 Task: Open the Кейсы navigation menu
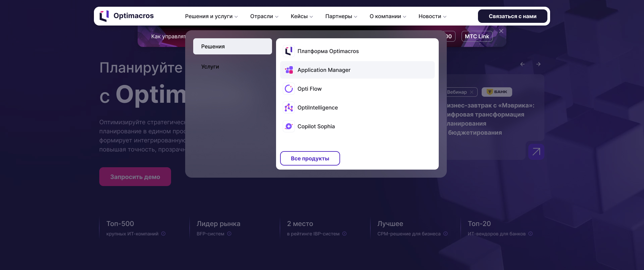pyautogui.click(x=302, y=16)
